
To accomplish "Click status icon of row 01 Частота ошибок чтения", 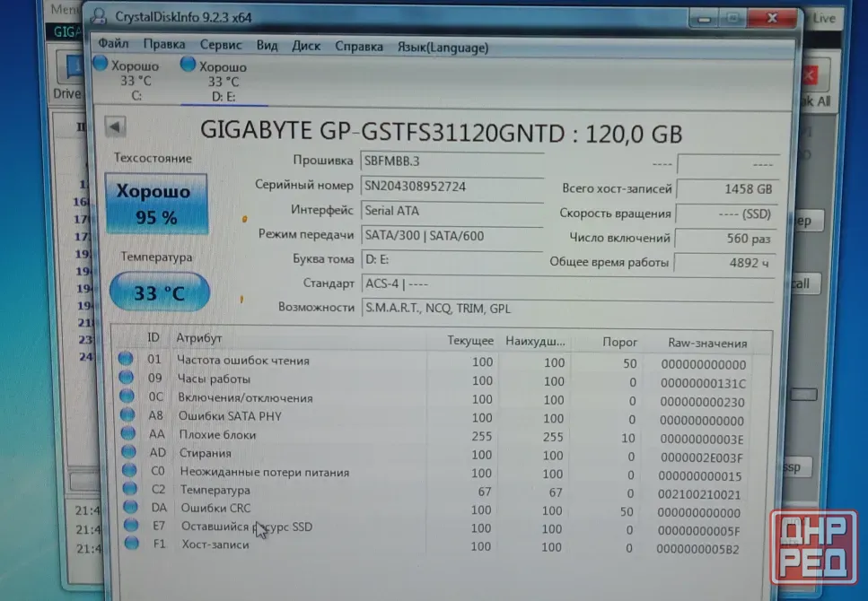I will 126,359.
